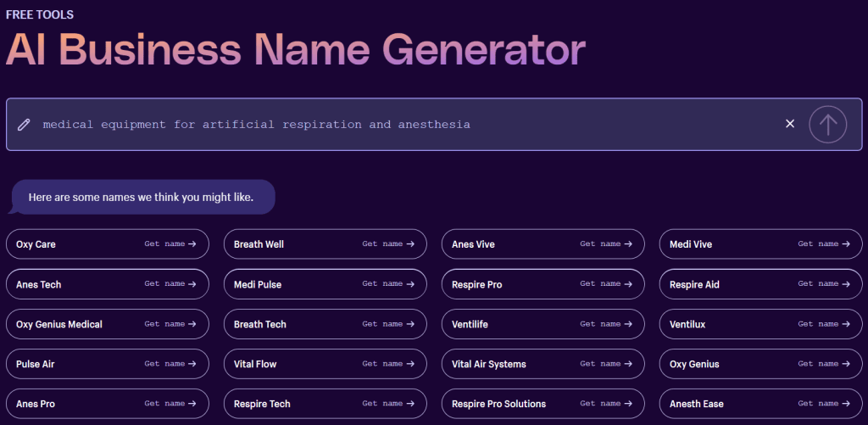Click the Oxy Genius name text in last column
868x425 pixels.
[x=694, y=364]
